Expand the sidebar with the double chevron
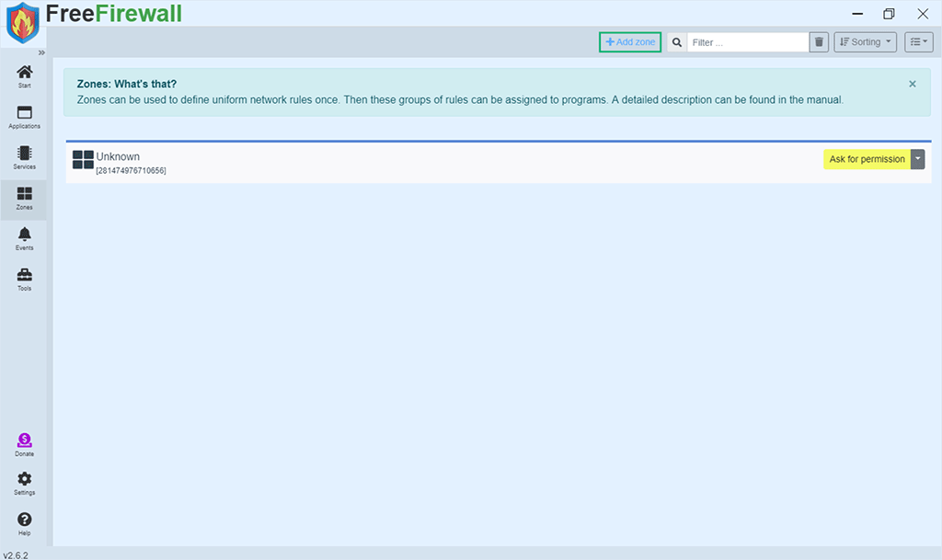 pos(40,52)
